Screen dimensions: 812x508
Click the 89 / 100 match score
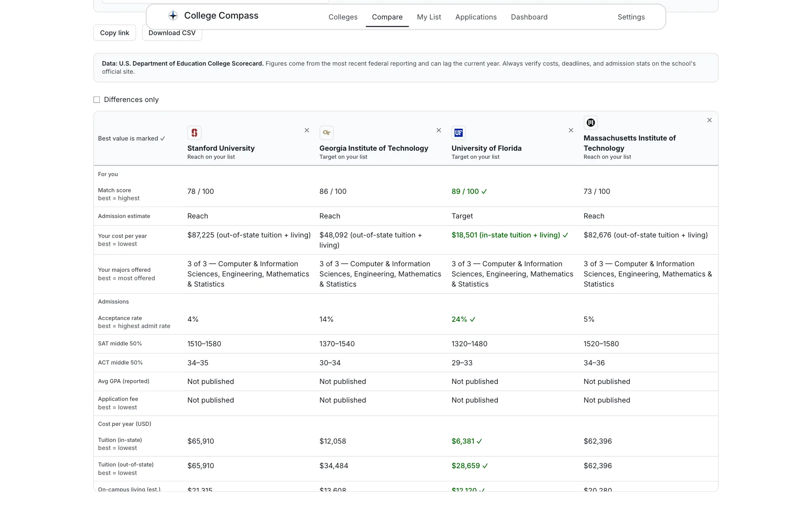pos(469,191)
